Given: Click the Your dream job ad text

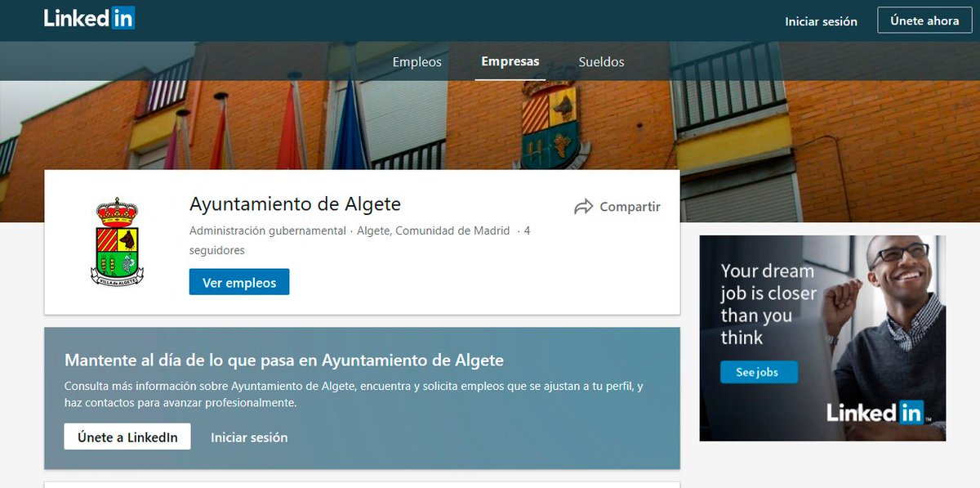Looking at the screenshot, I should (768, 304).
